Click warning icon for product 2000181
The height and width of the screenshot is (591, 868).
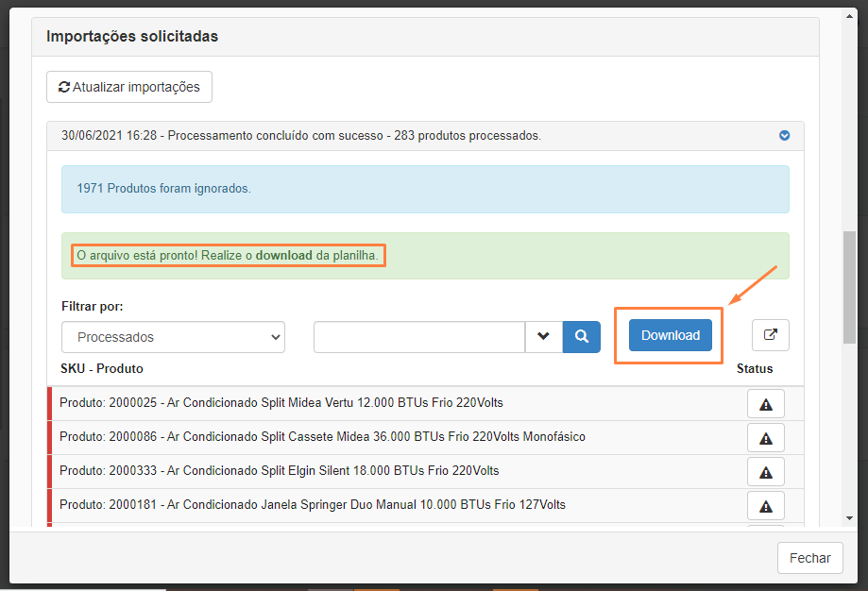[x=765, y=506]
